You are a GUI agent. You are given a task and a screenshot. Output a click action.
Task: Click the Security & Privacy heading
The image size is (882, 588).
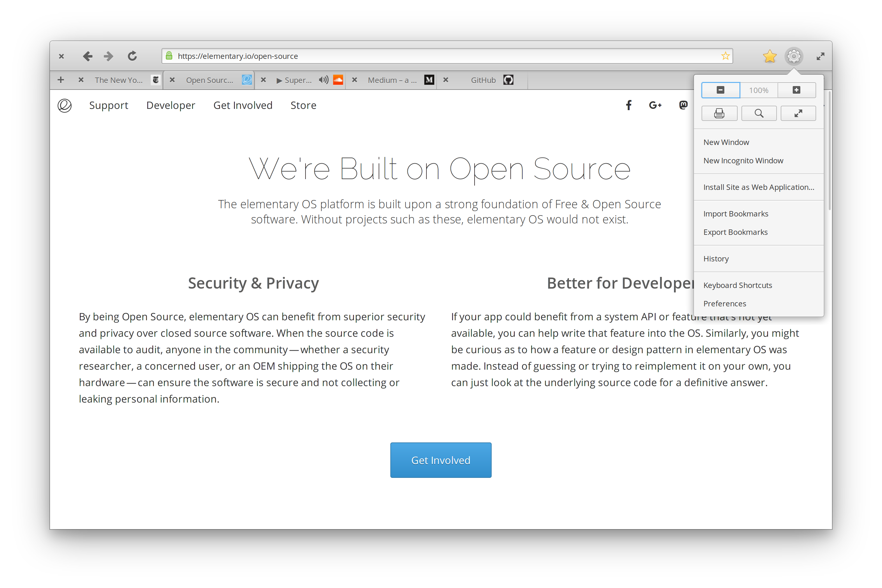coord(253,283)
